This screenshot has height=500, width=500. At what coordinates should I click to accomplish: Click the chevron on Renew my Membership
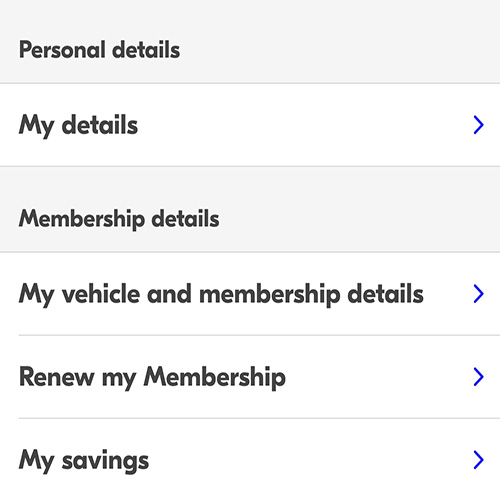[x=479, y=377]
